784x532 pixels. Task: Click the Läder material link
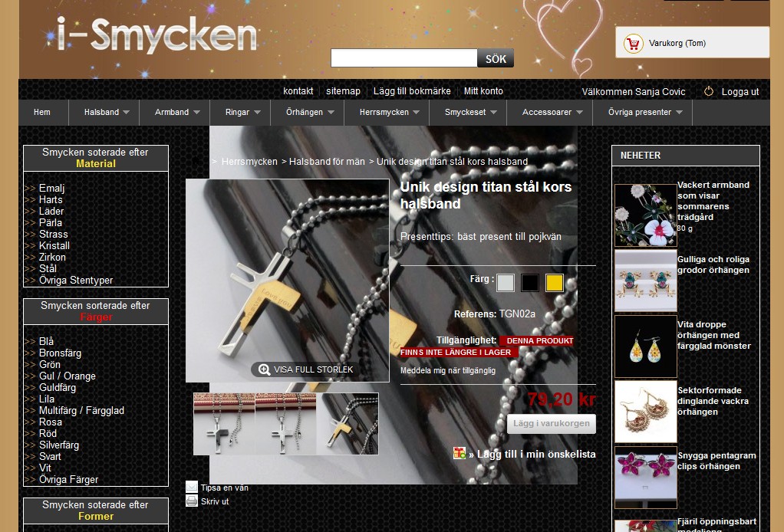51,212
